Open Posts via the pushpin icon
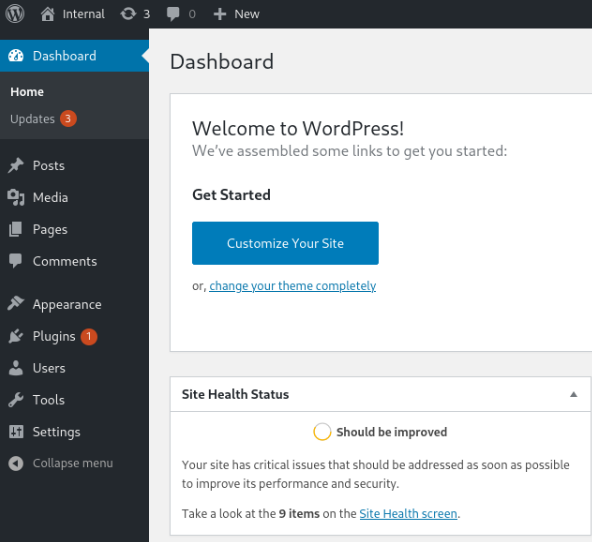 pyautogui.click(x=16, y=165)
